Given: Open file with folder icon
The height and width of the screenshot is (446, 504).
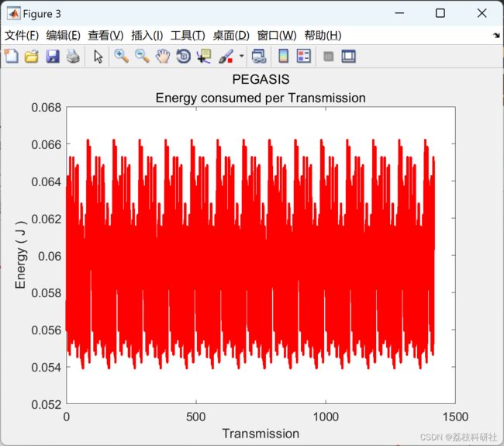Looking at the screenshot, I should [x=32, y=57].
